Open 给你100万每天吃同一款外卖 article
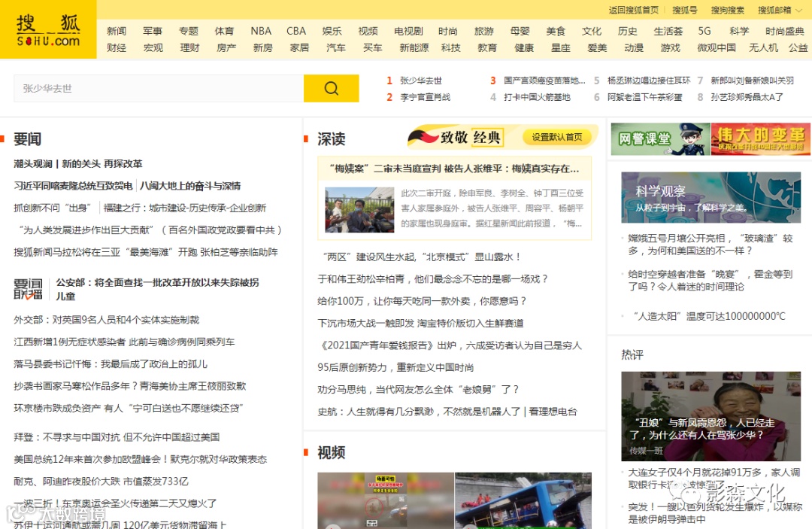Viewport: 812px width, 529px height. tap(422, 301)
